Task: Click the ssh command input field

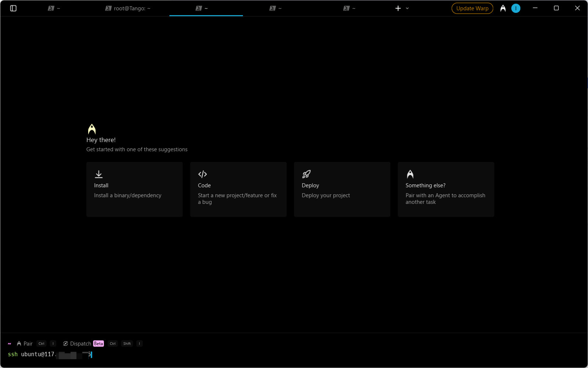Action: click(294, 354)
